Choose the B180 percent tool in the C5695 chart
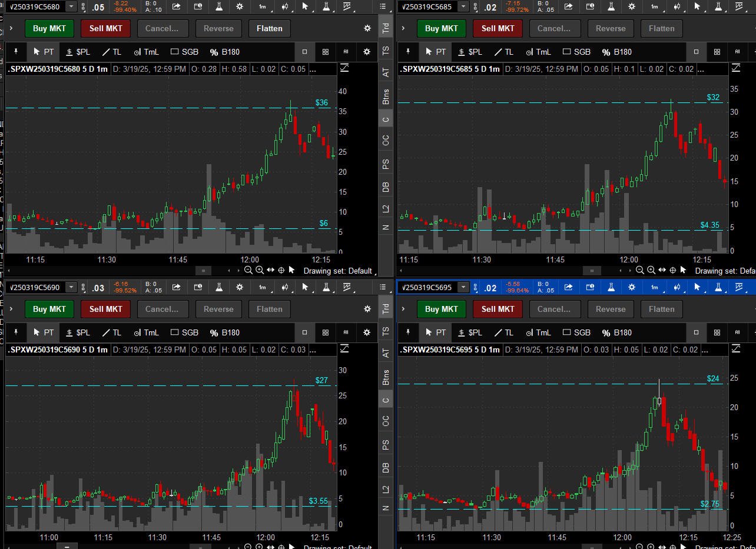 pyautogui.click(x=615, y=332)
